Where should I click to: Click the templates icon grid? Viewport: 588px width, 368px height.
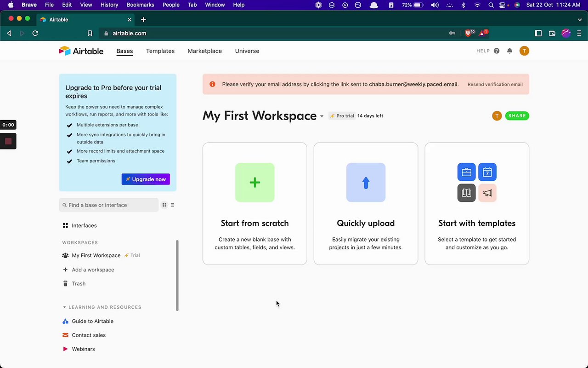[477, 183]
